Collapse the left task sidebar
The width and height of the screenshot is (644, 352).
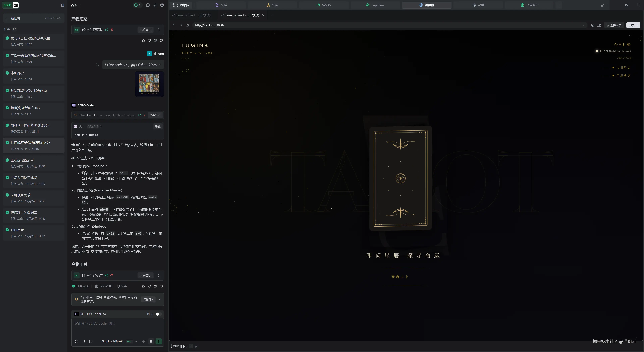pyautogui.click(x=62, y=5)
